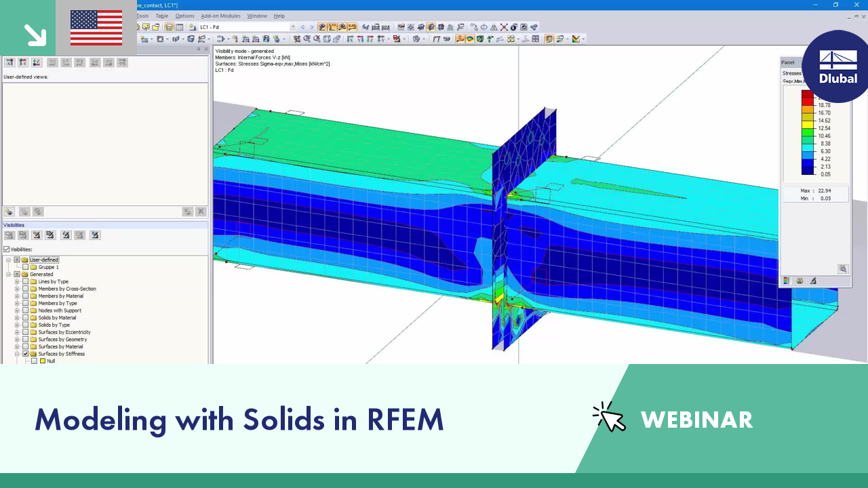Click Max 22.94 value in results panel
Image resolution: width=868 pixels, height=488 pixels.
click(825, 190)
